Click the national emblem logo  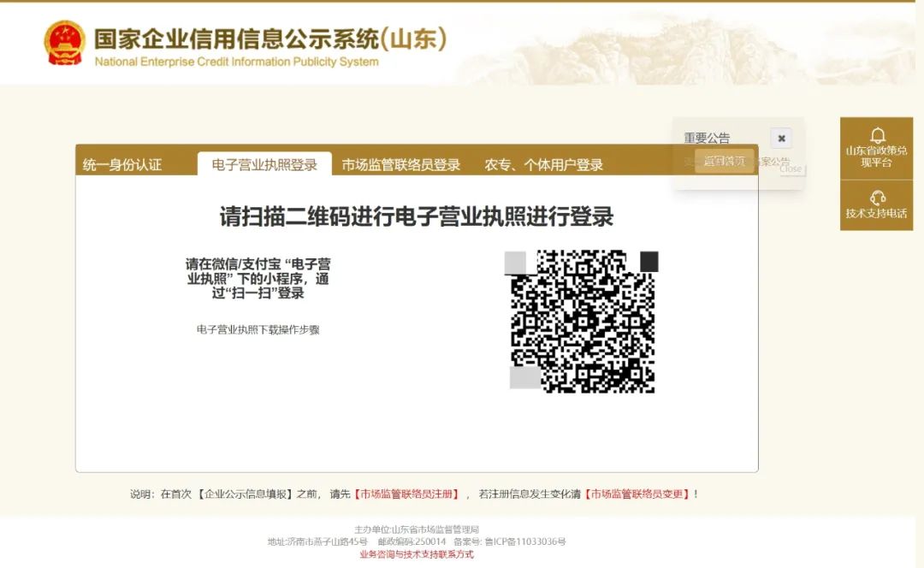(x=65, y=43)
